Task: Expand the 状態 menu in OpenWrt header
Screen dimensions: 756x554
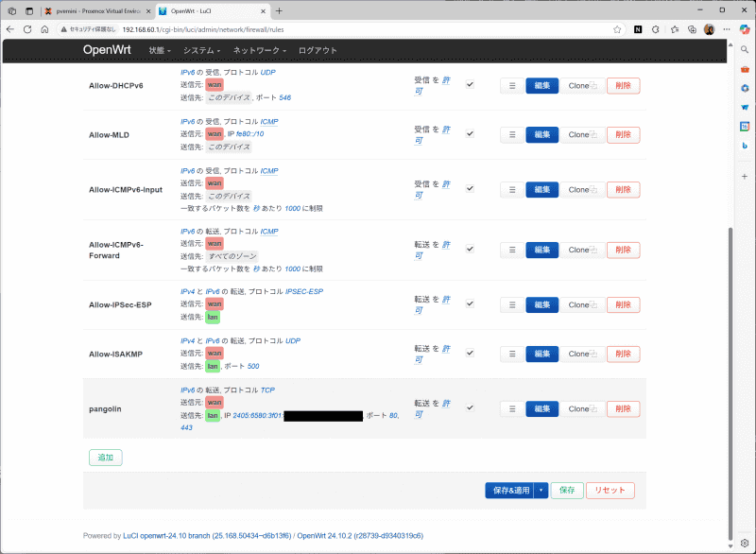Action: 160,50
